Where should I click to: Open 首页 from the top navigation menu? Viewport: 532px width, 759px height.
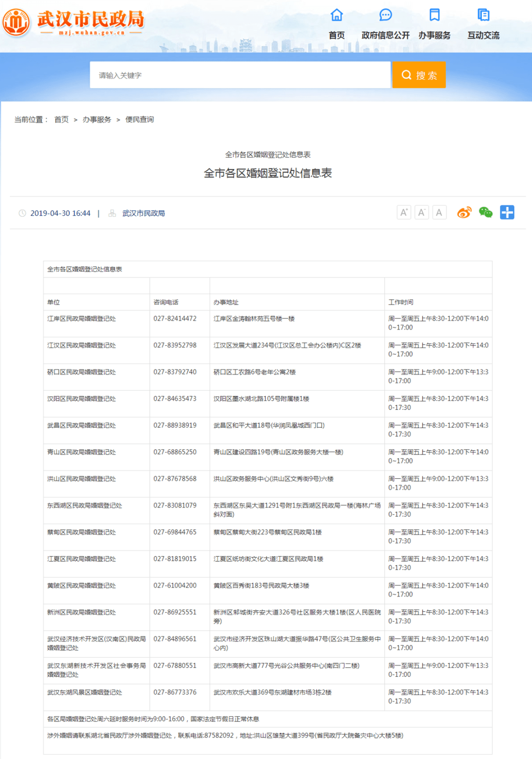[337, 35]
